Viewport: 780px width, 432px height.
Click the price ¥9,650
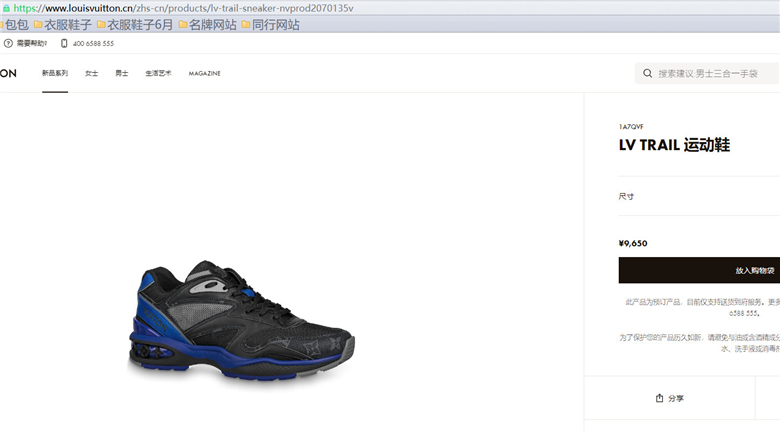[x=633, y=243]
